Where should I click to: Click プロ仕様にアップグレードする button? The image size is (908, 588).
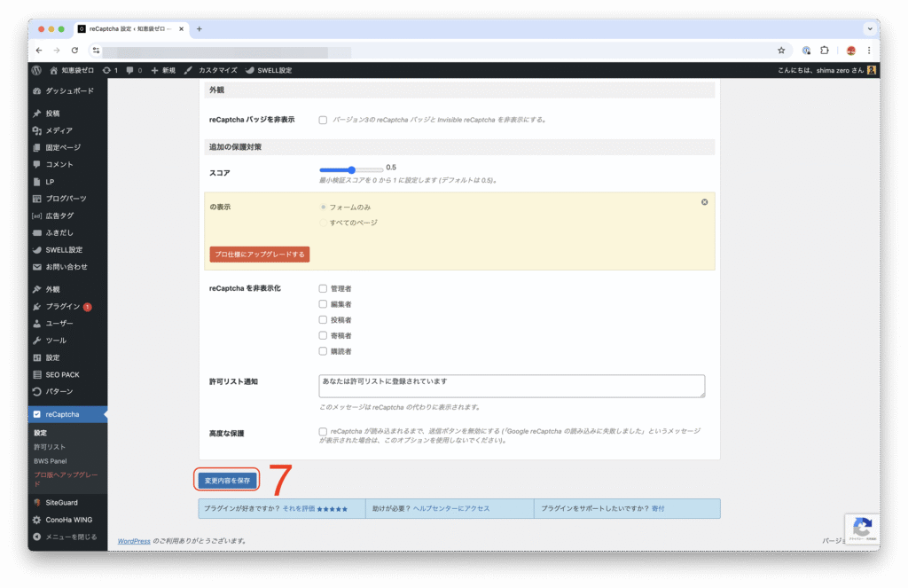click(x=260, y=255)
